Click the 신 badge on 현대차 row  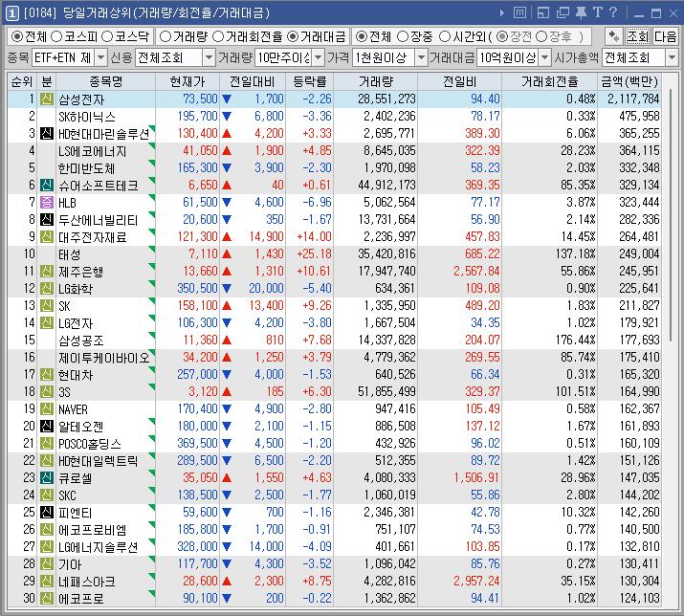tap(47, 374)
